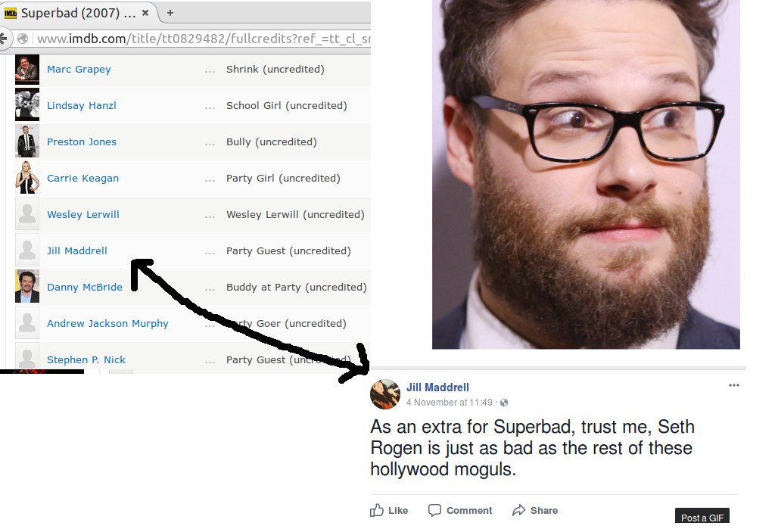This screenshot has width=775, height=532.
Task: Click Preston Jones's headshot thumbnail
Action: [x=27, y=142]
